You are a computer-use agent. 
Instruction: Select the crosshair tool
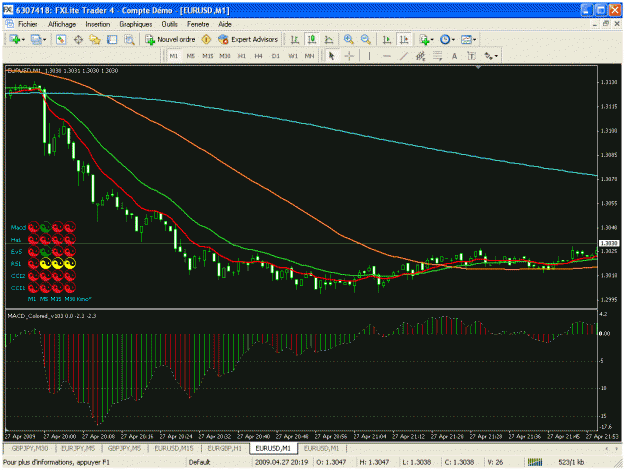(349, 56)
